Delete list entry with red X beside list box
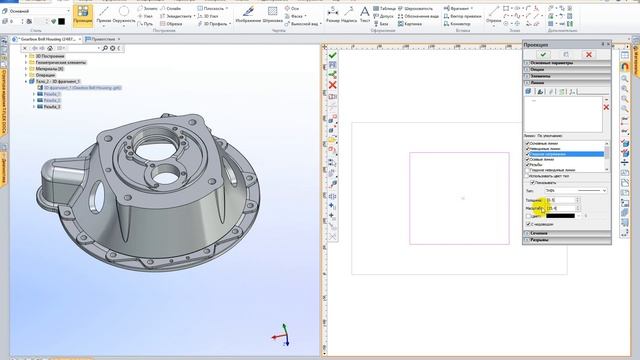This screenshot has height=360, width=640. tap(606, 107)
